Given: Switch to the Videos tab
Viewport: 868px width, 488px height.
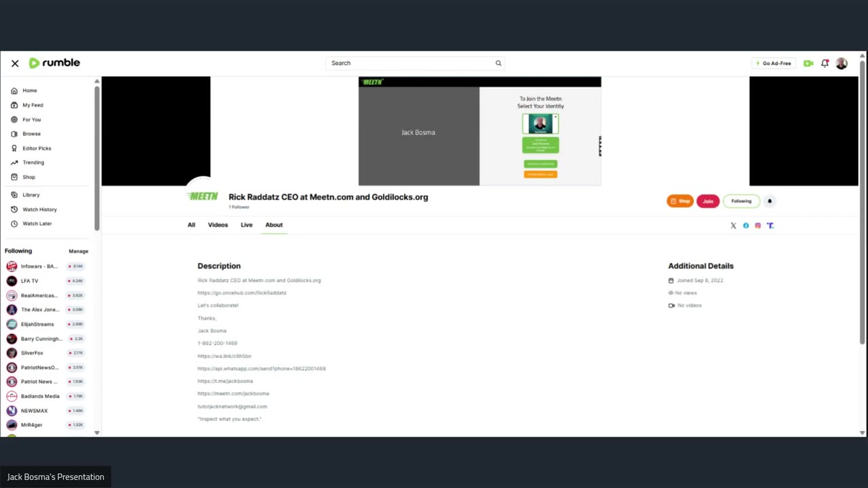Looking at the screenshot, I should point(218,225).
